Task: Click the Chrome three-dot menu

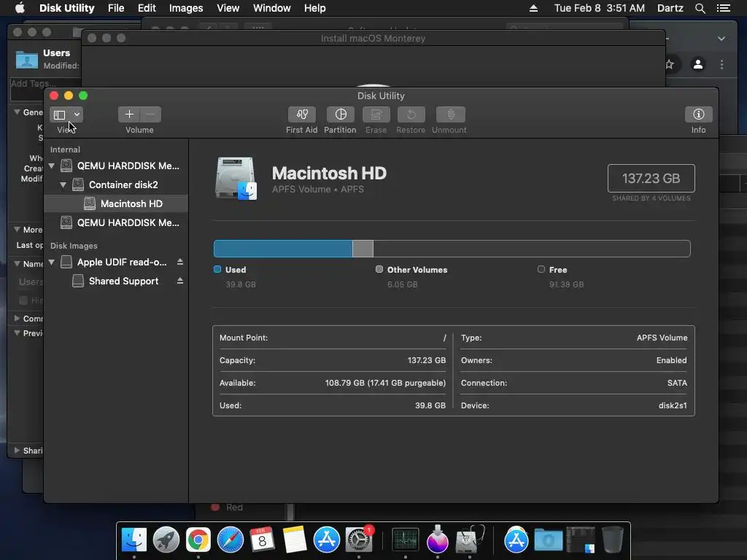Action: (x=721, y=64)
